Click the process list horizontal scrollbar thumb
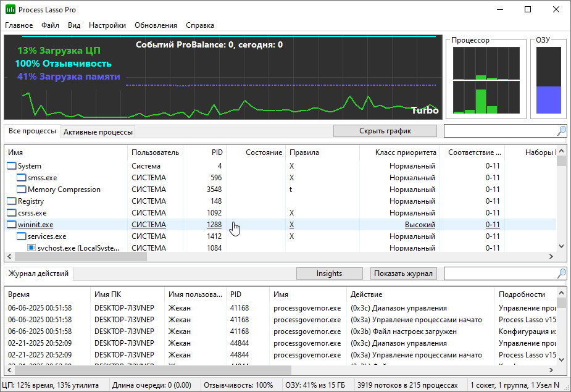 click(x=80, y=256)
